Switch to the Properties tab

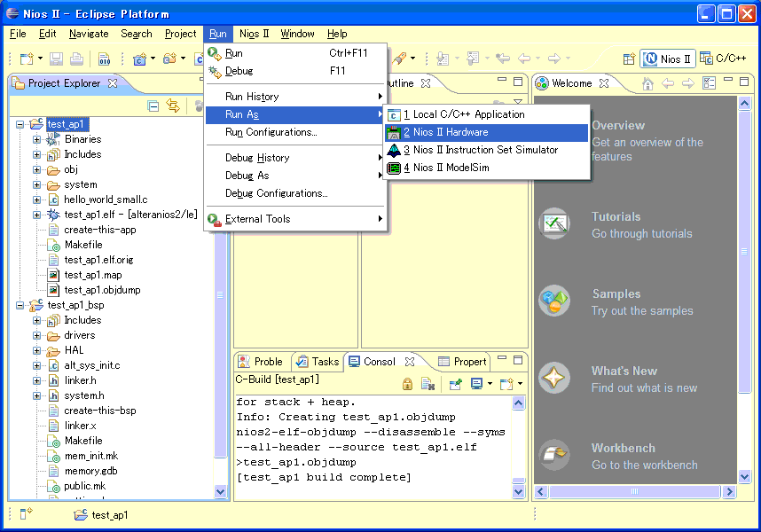462,362
